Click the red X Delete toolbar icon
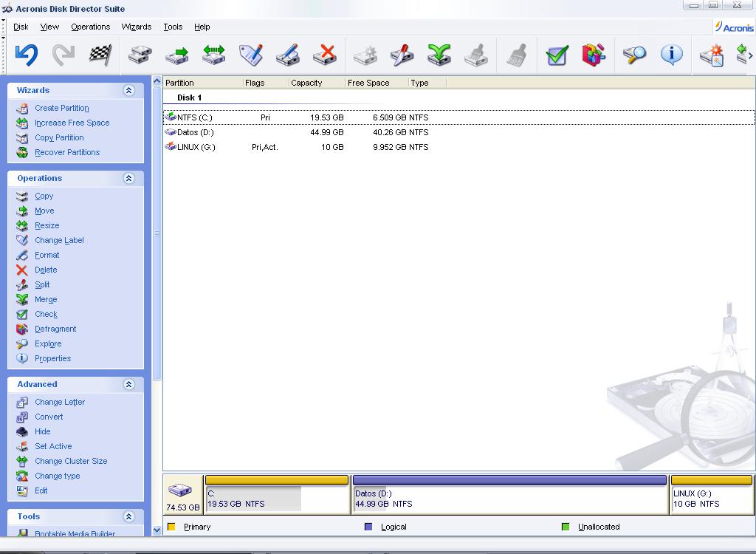This screenshot has width=756, height=554. coord(325,55)
